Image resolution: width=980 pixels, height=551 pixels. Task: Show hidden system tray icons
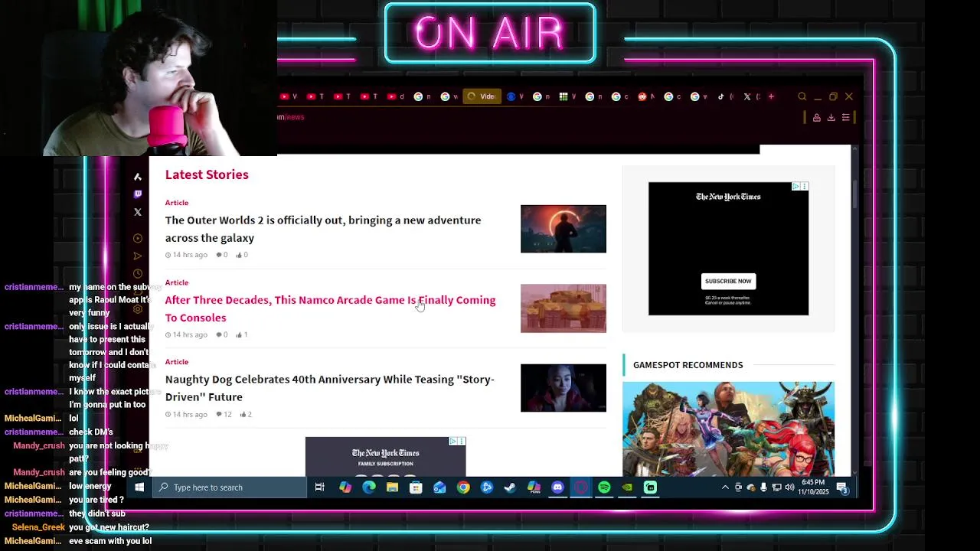[725, 487]
